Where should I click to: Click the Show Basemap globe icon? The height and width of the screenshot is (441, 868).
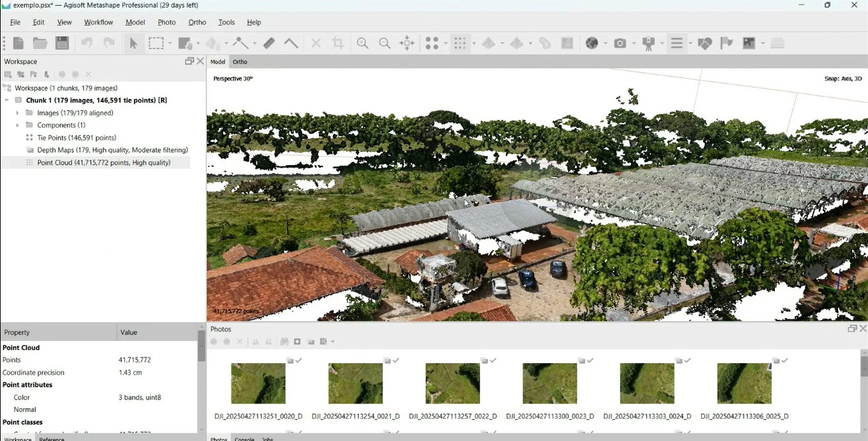[x=592, y=43]
